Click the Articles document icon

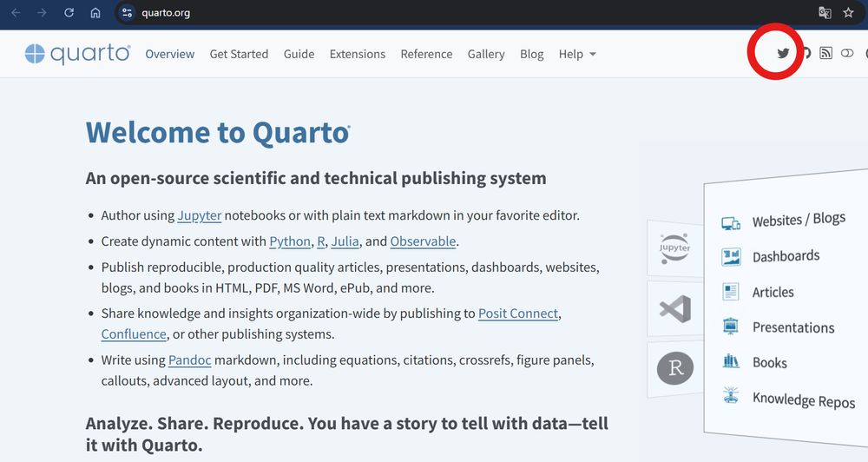pos(731,292)
